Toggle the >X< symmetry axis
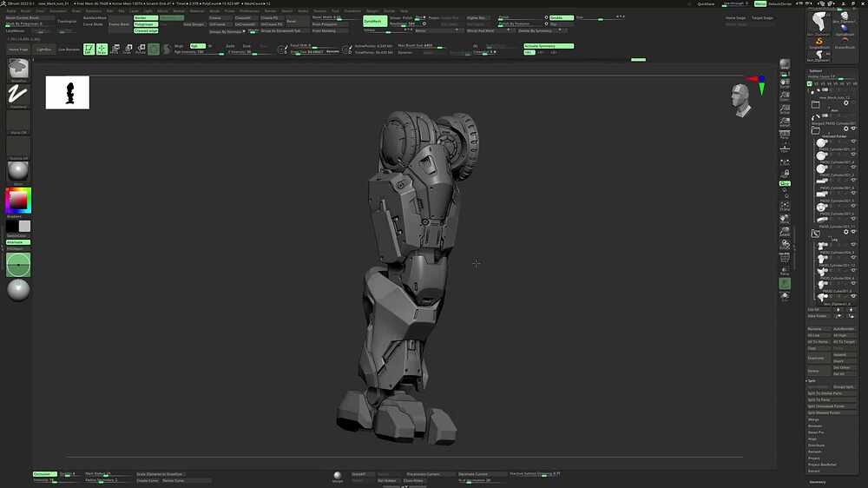The width and height of the screenshot is (868, 488). [529, 52]
